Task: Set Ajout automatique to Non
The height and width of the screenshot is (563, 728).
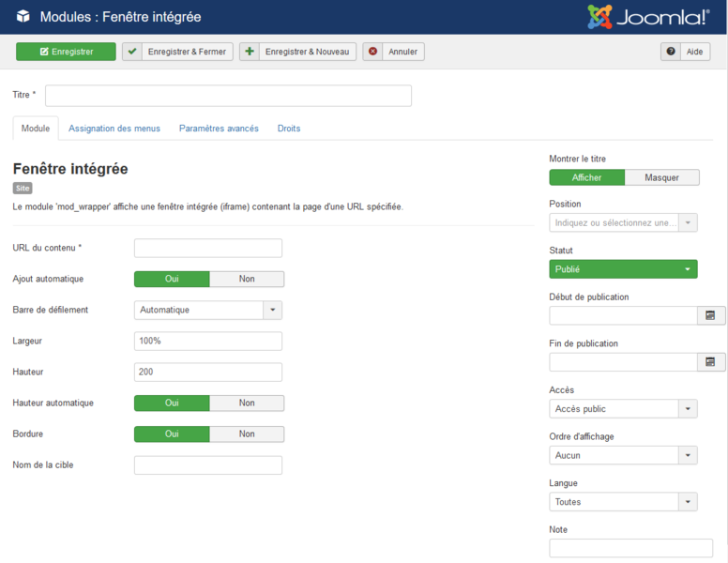Action: [x=247, y=279]
